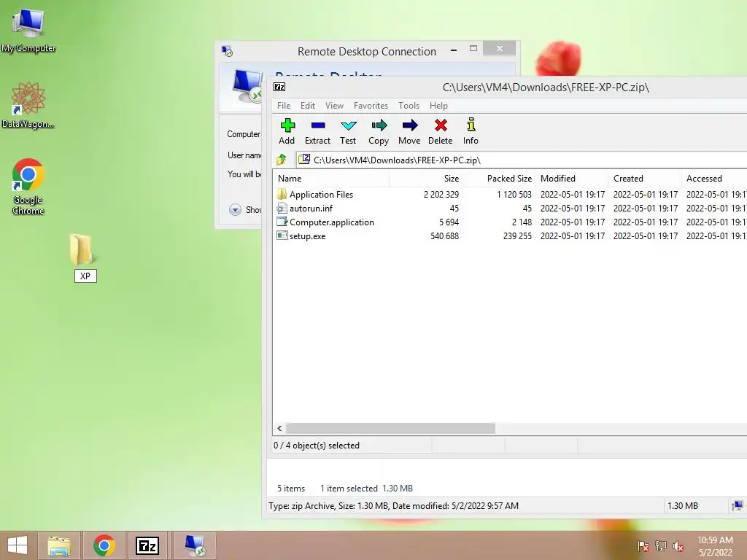Click the packed size 1 120 503
The width and height of the screenshot is (747, 560).
(514, 194)
